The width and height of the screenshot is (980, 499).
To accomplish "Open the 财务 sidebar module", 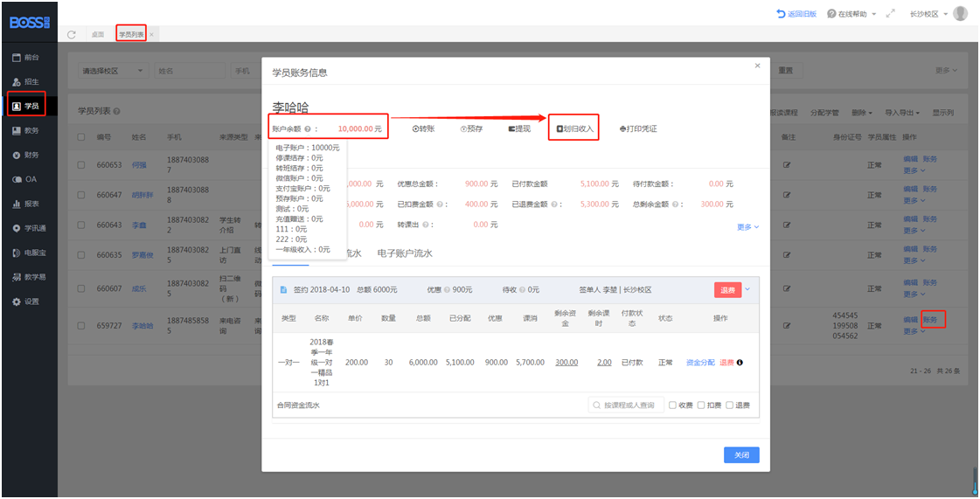I will [x=26, y=155].
